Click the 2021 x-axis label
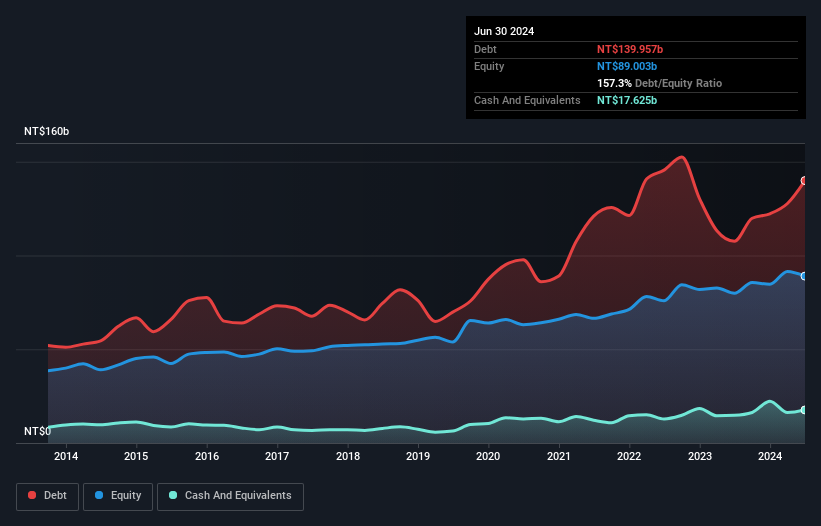 (x=559, y=456)
